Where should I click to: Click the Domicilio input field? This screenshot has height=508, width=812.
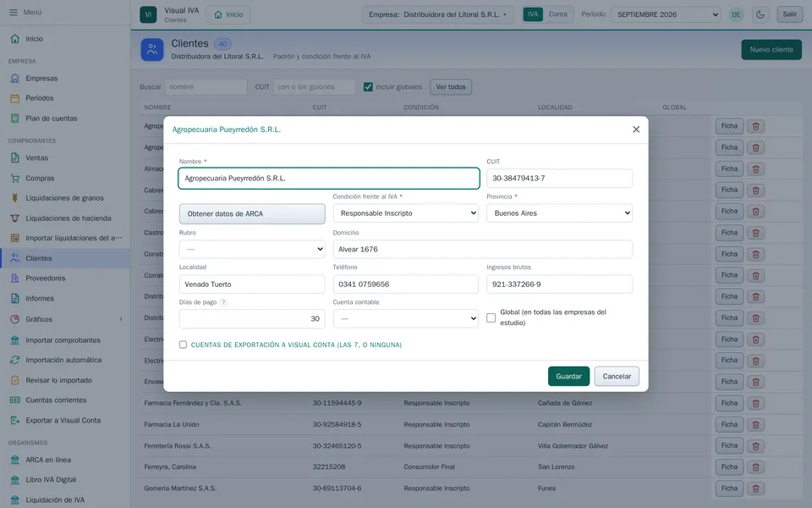pos(483,249)
